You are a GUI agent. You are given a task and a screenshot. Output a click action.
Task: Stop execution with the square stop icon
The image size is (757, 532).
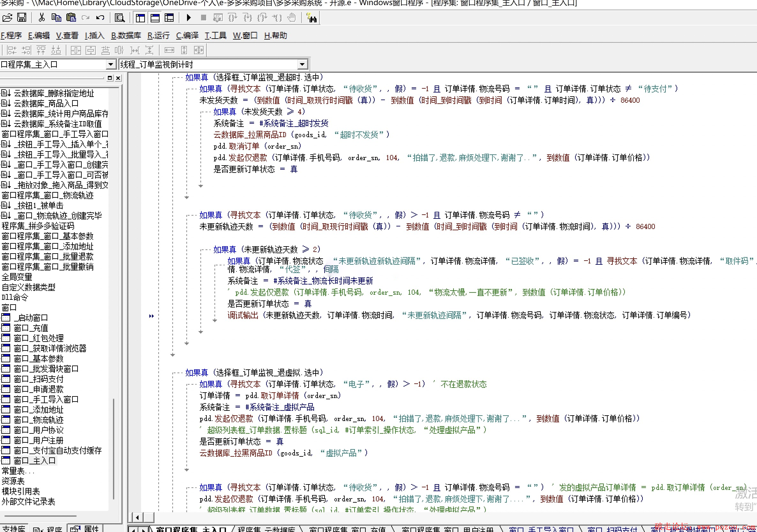coord(203,18)
